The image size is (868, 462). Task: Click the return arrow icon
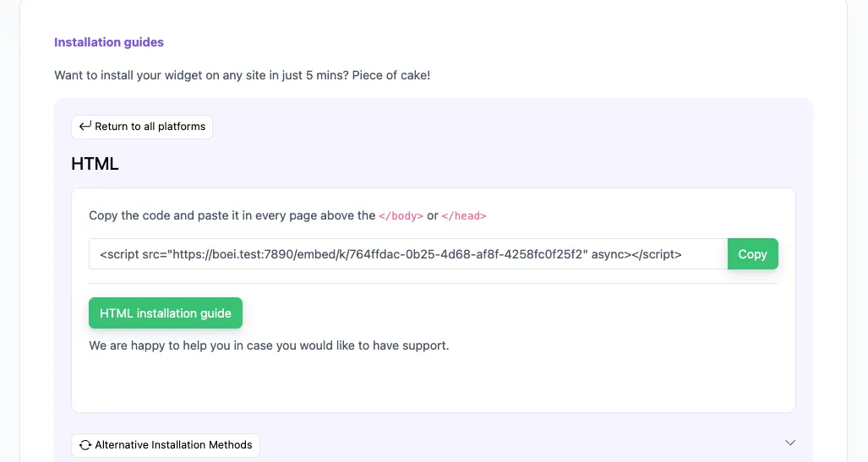pos(85,127)
